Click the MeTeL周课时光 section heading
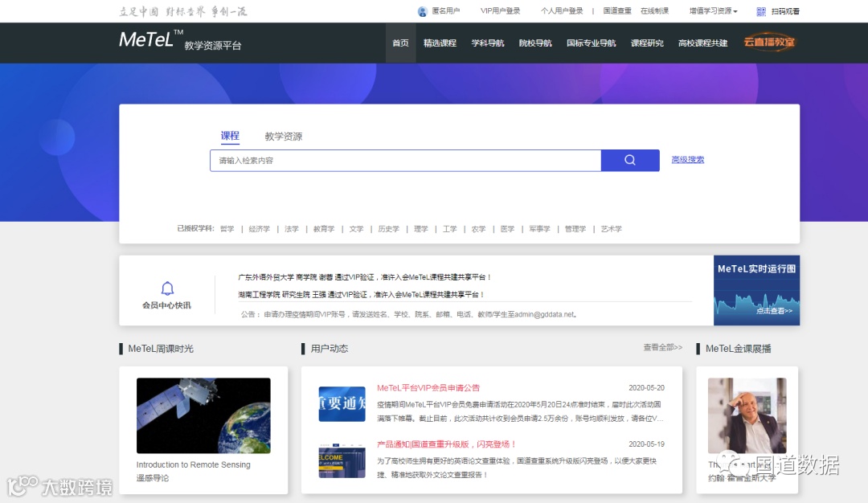 pos(161,349)
